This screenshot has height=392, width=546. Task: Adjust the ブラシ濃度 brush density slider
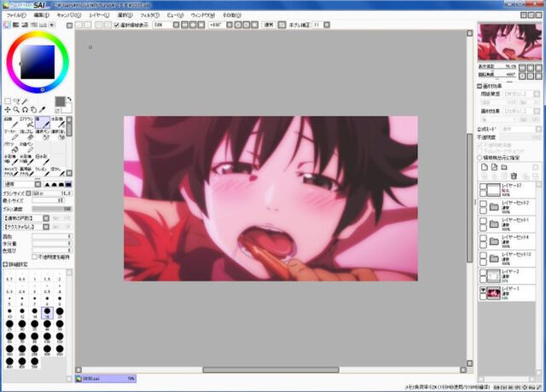(52, 209)
